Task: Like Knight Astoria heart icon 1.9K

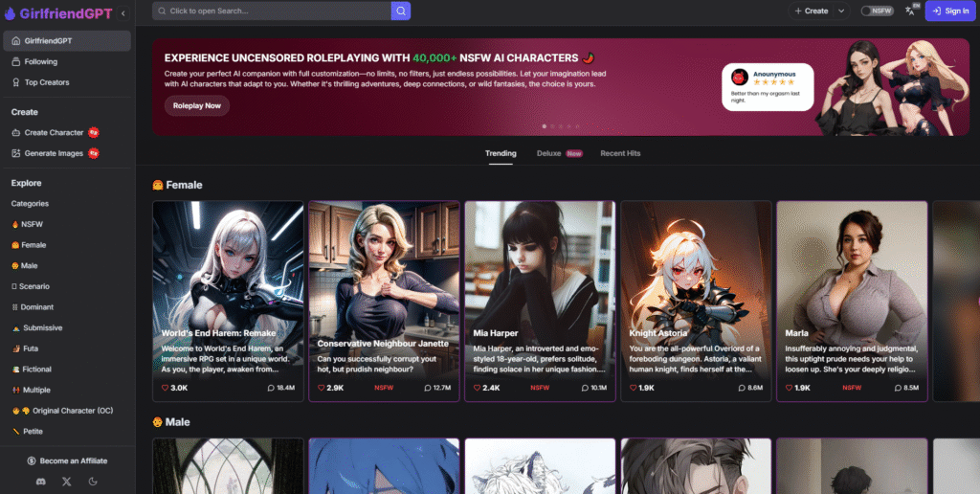Action: coord(634,388)
